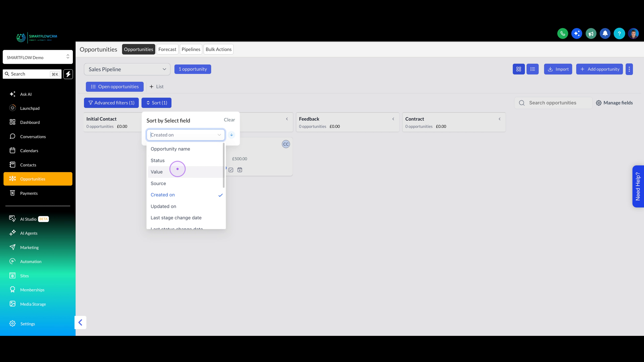Click the calendar add icon on opportunity card
644x362 pixels.
(x=240, y=170)
